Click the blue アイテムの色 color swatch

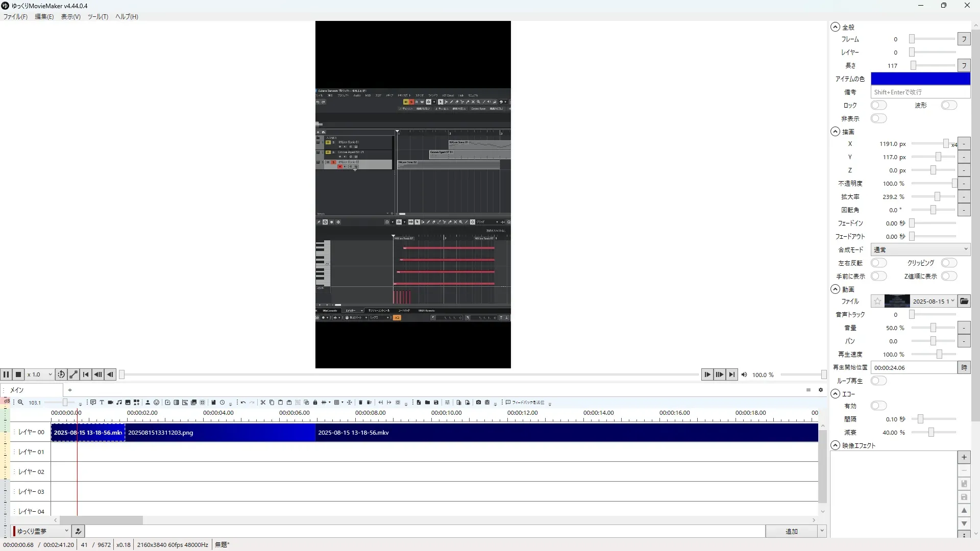(x=920, y=79)
